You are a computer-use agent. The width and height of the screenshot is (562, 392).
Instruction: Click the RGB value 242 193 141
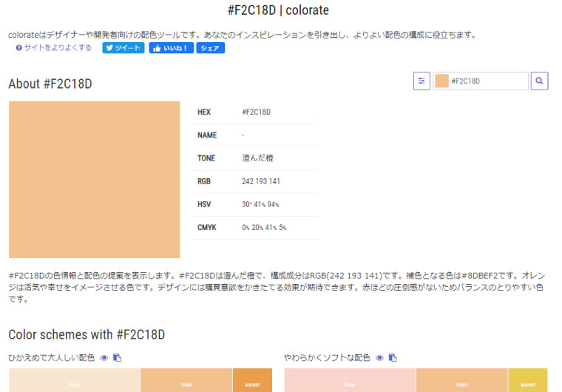coord(261,181)
